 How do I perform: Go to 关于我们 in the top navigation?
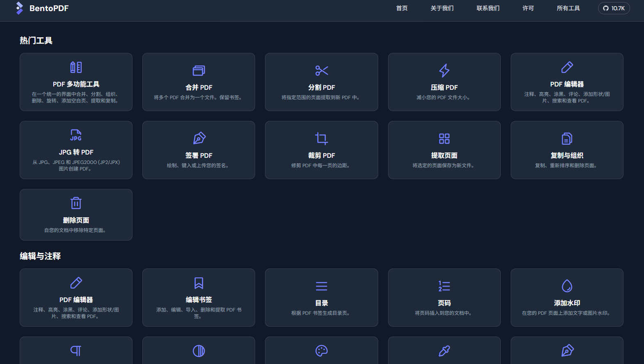[442, 8]
